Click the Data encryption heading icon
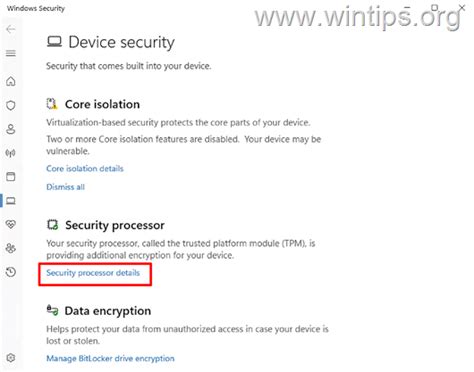 point(52,310)
